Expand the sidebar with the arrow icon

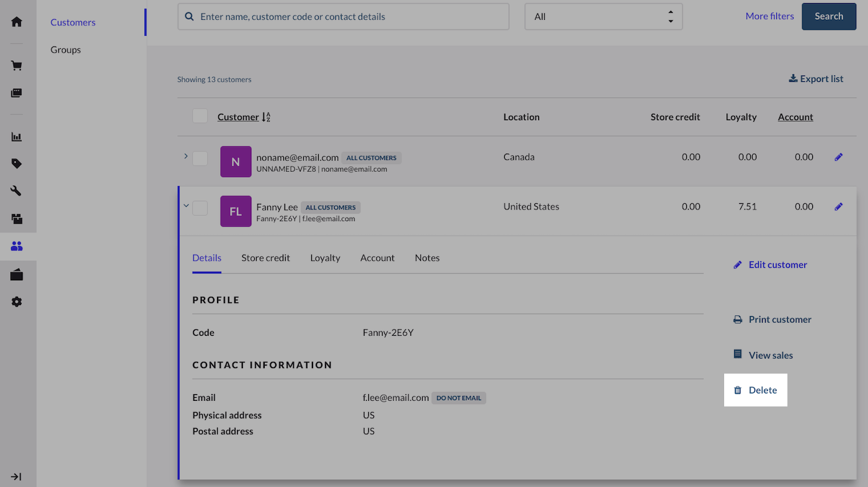pyautogui.click(x=17, y=476)
